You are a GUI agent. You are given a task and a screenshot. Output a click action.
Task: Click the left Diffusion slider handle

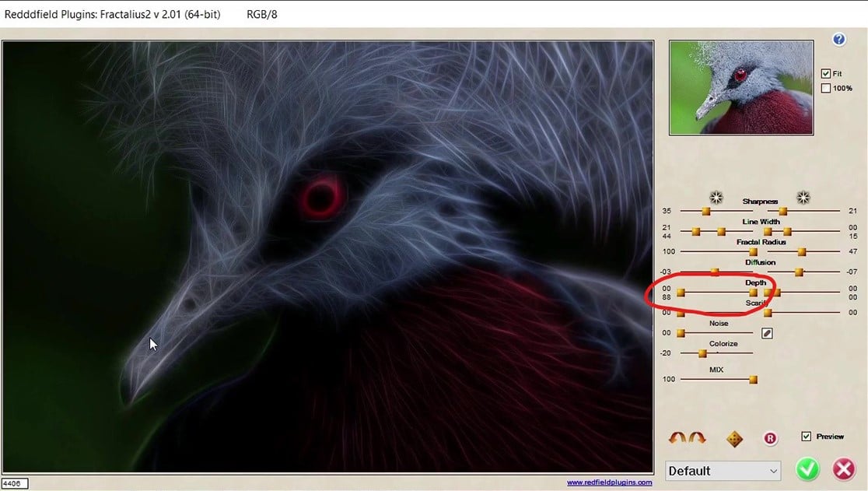click(x=715, y=272)
